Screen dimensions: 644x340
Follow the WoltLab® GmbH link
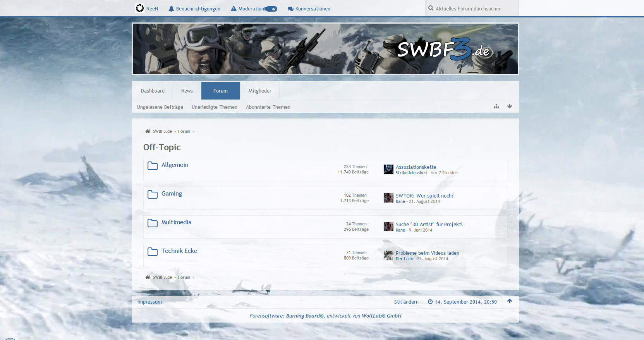[381, 316]
